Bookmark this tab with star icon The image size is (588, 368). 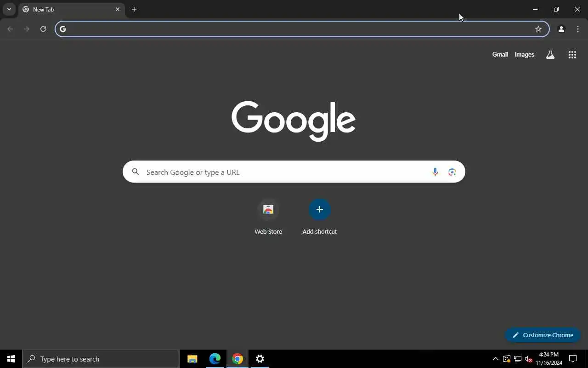pos(538,29)
